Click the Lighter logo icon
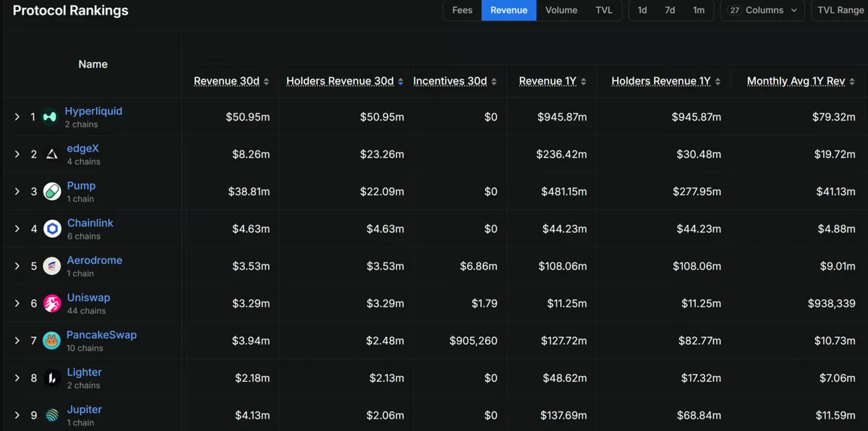Image resolution: width=868 pixels, height=431 pixels. (x=51, y=377)
